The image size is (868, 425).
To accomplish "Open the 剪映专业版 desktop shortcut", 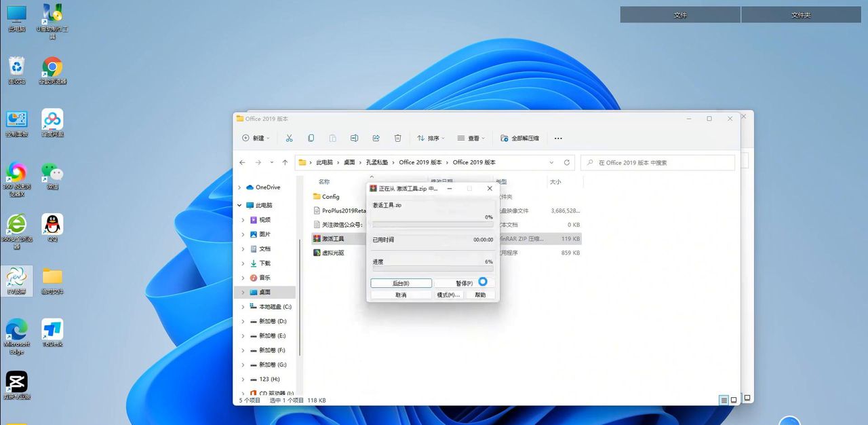I will pos(16,386).
